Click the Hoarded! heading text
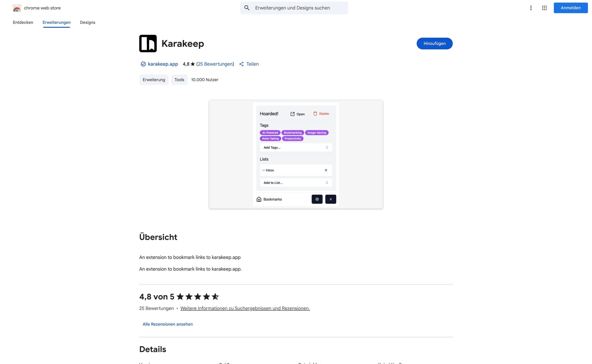The image size is (592, 364). (269, 114)
